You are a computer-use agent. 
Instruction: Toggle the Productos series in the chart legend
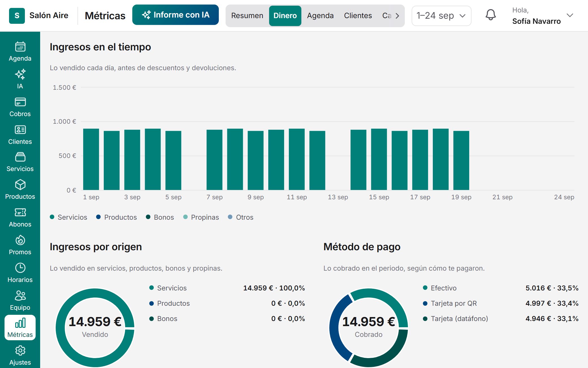click(116, 217)
